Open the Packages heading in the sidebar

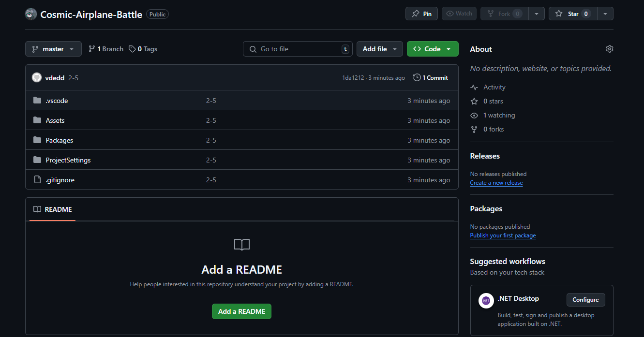pyautogui.click(x=486, y=209)
